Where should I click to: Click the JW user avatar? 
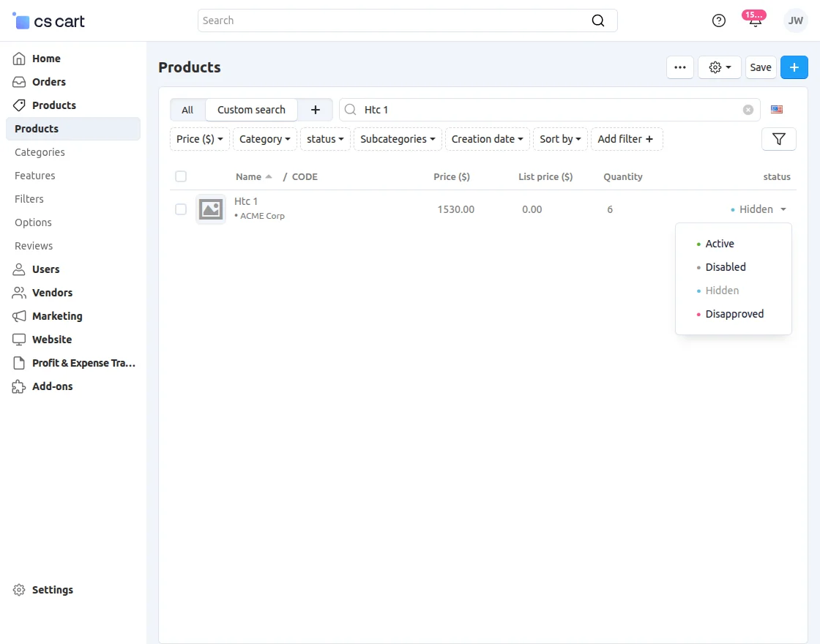coord(795,20)
